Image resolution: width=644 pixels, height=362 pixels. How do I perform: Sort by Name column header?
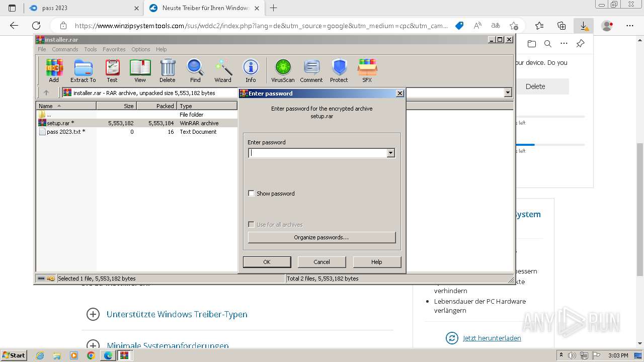[x=66, y=106]
